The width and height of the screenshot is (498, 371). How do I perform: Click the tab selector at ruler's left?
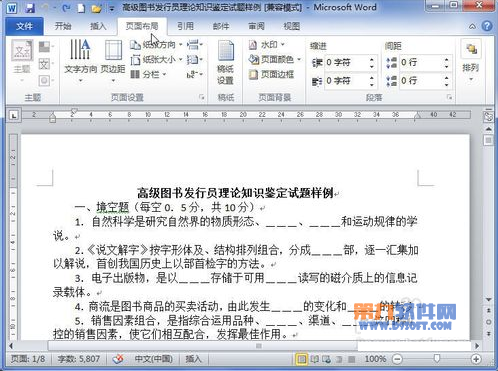click(14, 115)
